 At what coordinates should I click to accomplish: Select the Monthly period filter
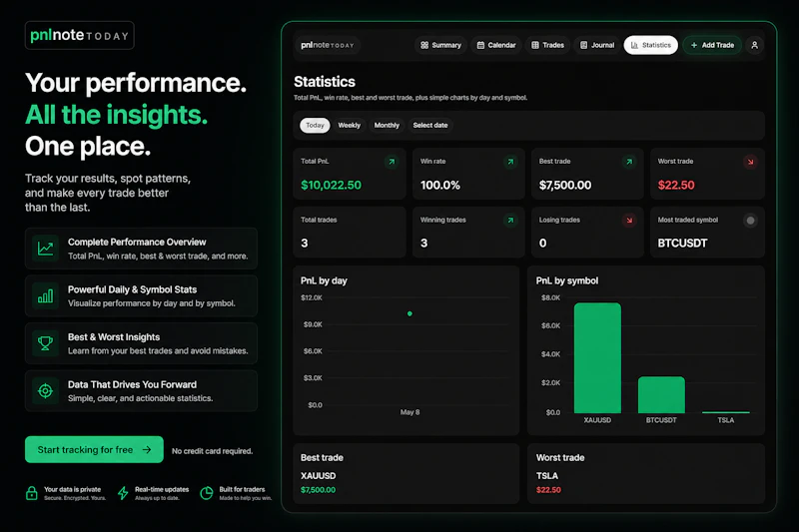[x=387, y=125]
